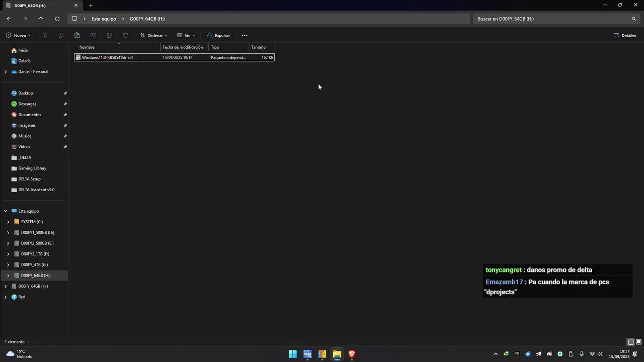Open the Gaming_Library folder in sidebar

pos(32,168)
